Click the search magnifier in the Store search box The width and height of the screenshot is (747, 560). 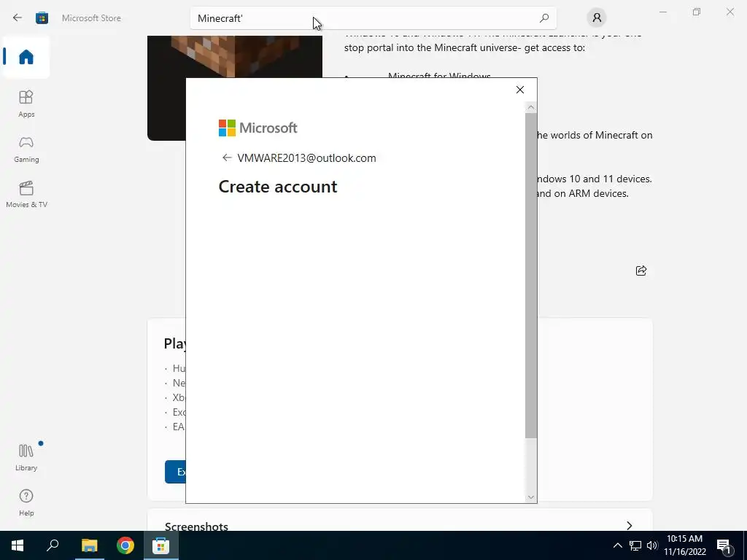[543, 18]
